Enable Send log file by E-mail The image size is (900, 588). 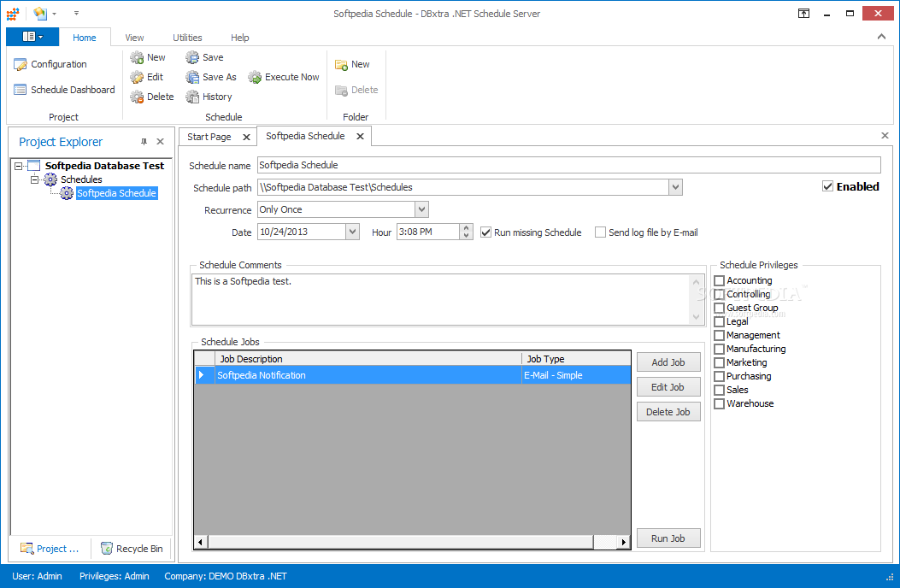(600, 232)
